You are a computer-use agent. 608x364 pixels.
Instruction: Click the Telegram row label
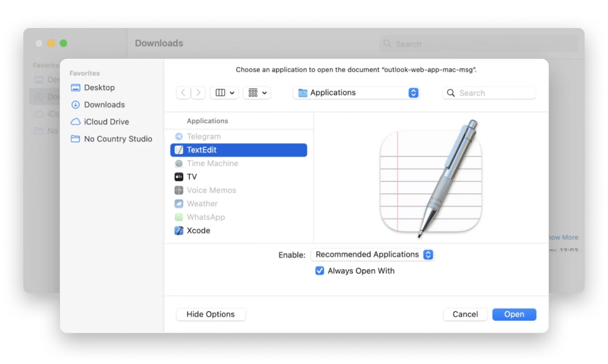tap(204, 136)
